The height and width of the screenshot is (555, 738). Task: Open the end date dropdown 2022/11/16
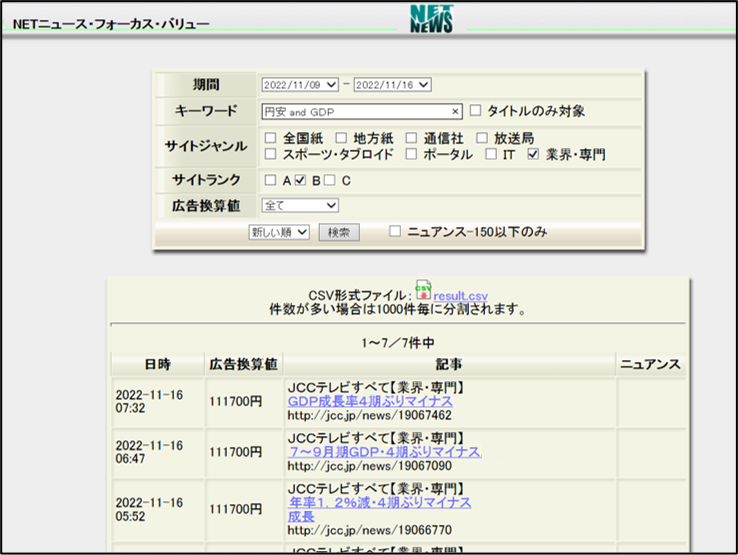392,85
